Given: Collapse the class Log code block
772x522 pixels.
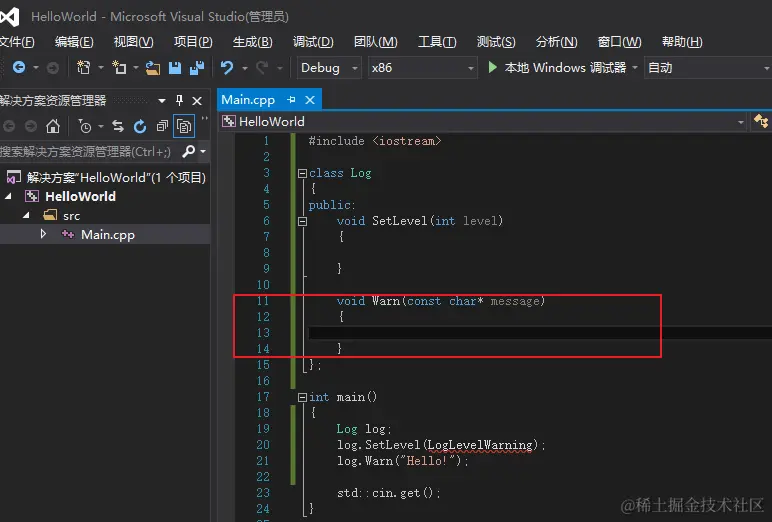Looking at the screenshot, I should tap(302, 173).
